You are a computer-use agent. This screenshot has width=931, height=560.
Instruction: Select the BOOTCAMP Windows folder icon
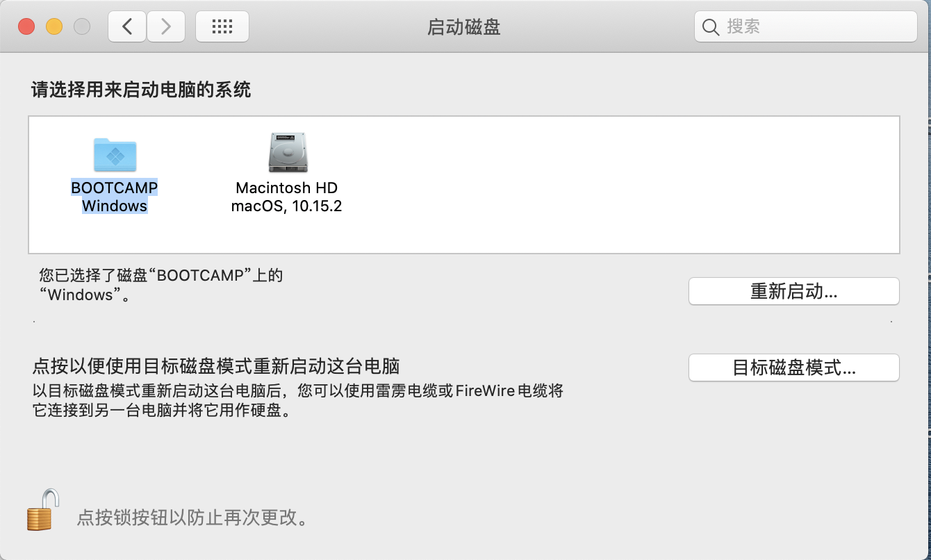tap(115, 154)
